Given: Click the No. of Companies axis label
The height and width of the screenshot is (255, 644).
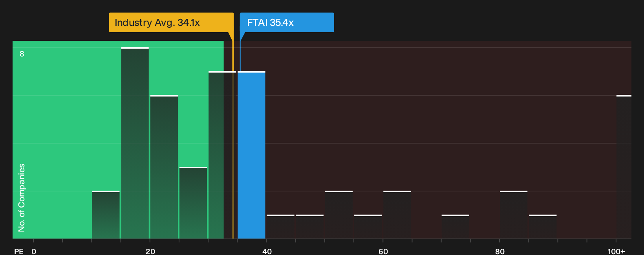Looking at the screenshot, I should (22, 197).
